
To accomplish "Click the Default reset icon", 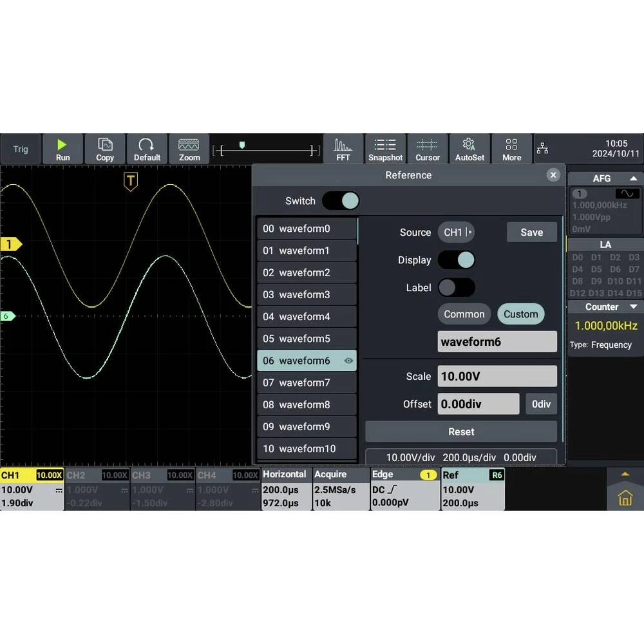I will pyautogui.click(x=147, y=149).
